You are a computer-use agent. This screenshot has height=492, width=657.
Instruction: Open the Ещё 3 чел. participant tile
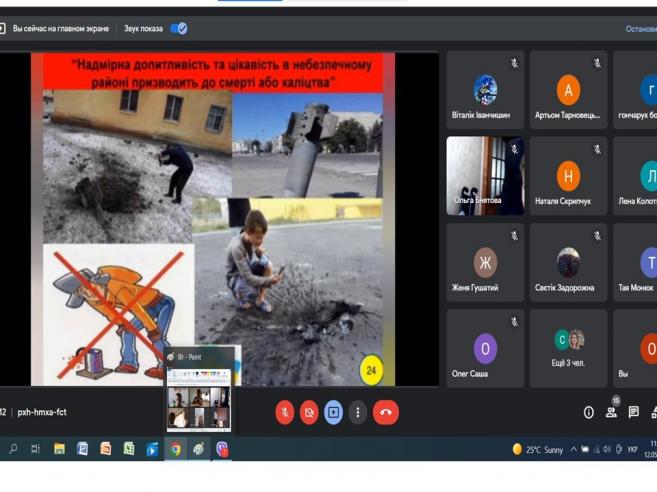click(568, 348)
